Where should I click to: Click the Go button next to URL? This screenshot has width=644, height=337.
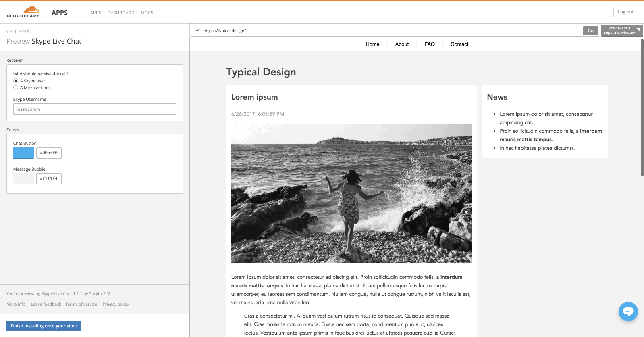pos(590,31)
